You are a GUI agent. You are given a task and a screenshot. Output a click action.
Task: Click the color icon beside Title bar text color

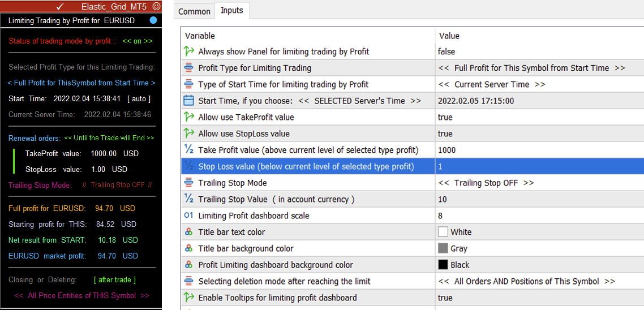click(x=188, y=232)
